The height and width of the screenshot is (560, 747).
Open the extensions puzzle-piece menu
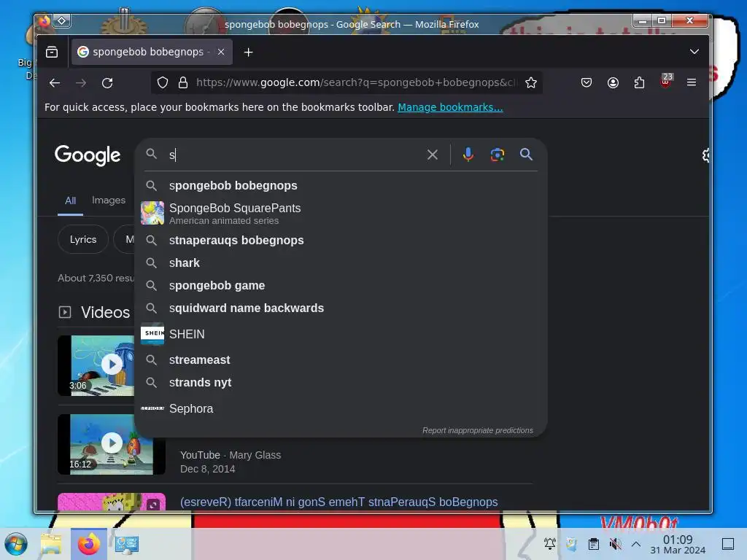tap(639, 83)
